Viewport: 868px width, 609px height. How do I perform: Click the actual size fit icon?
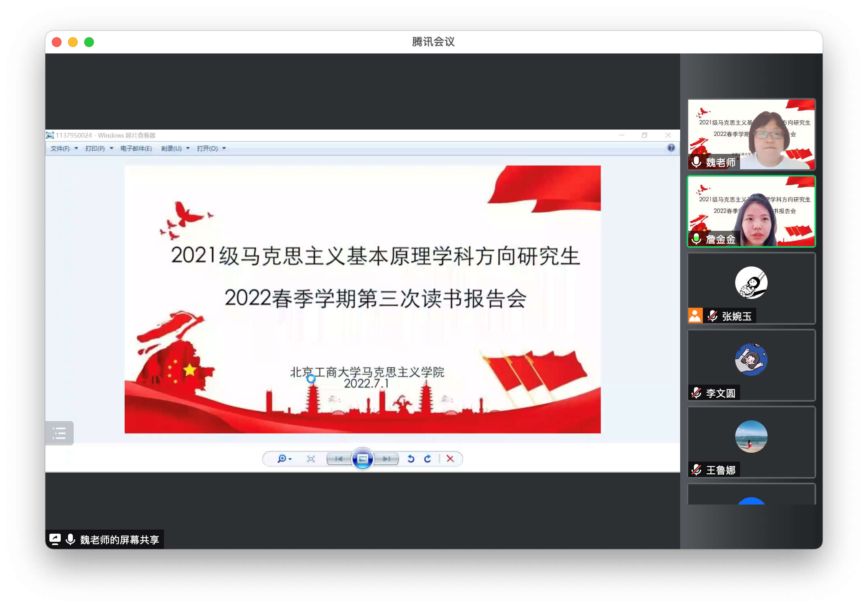click(311, 459)
